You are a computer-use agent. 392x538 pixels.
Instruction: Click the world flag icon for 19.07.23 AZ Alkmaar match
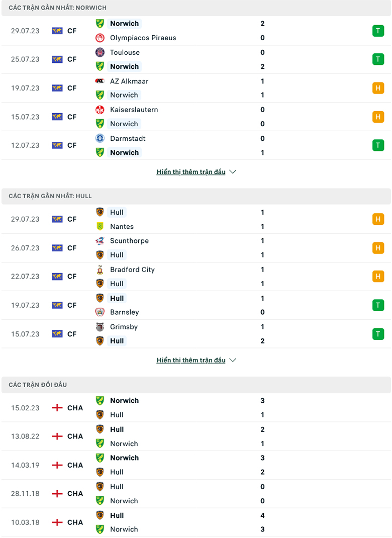[57, 88]
